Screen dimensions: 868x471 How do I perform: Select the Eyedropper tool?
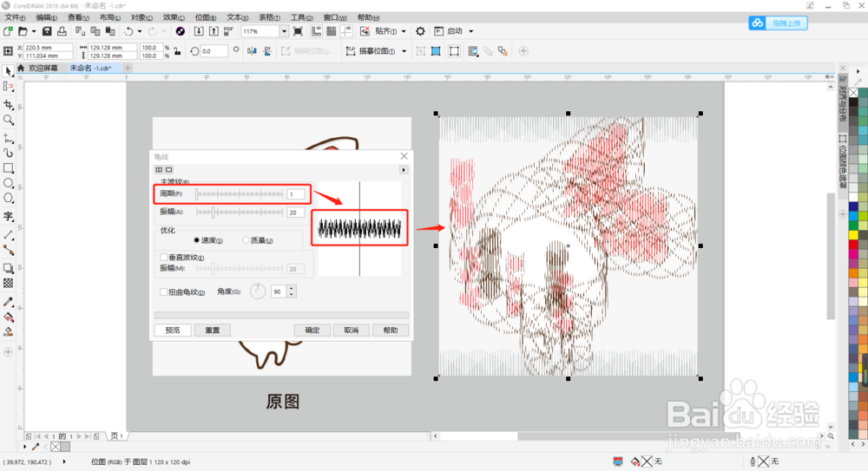point(9,302)
